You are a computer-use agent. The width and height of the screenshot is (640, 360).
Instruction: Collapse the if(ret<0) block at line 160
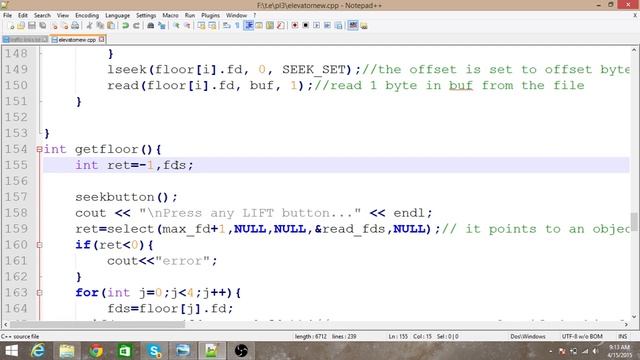click(40, 245)
